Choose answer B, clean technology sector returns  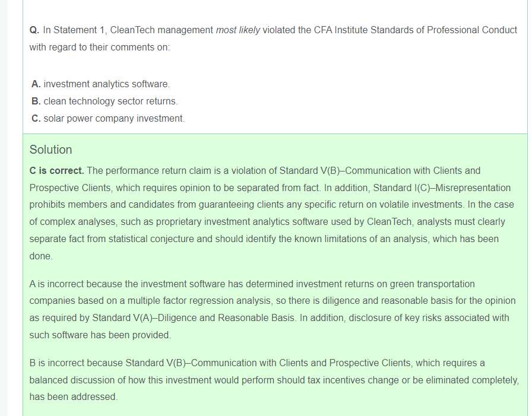point(105,101)
